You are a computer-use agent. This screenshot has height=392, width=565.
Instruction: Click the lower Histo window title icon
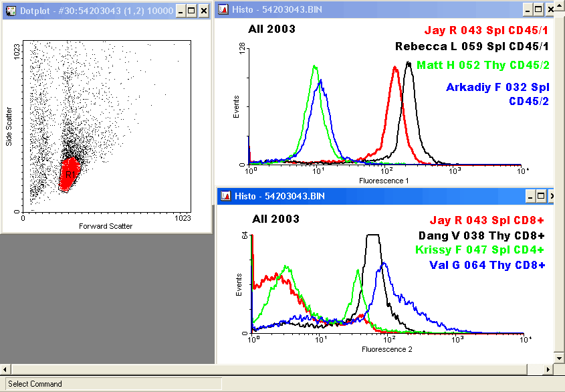point(225,195)
